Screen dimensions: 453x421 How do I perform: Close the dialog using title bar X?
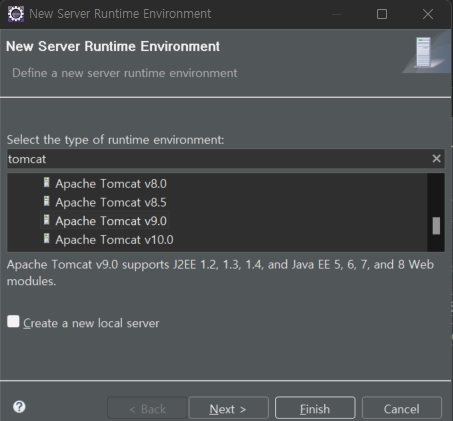428,14
